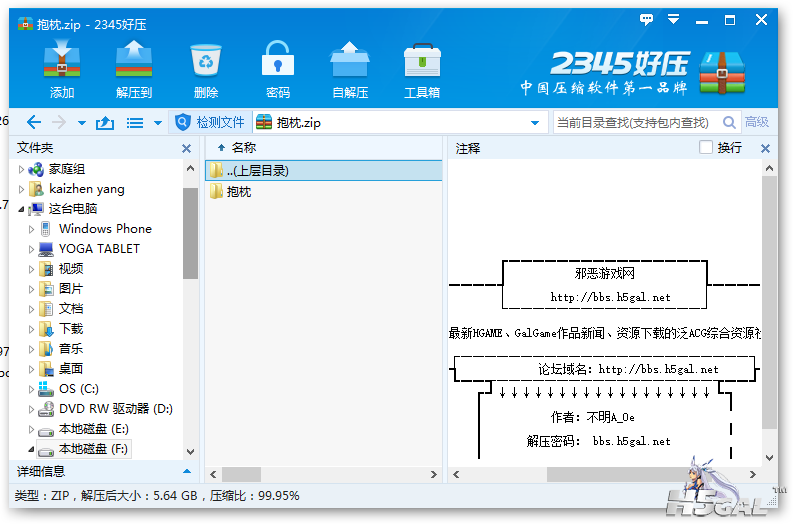Select 本地磁盘 (E:) drive
The height and width of the screenshot is (524, 793).
pos(94,429)
